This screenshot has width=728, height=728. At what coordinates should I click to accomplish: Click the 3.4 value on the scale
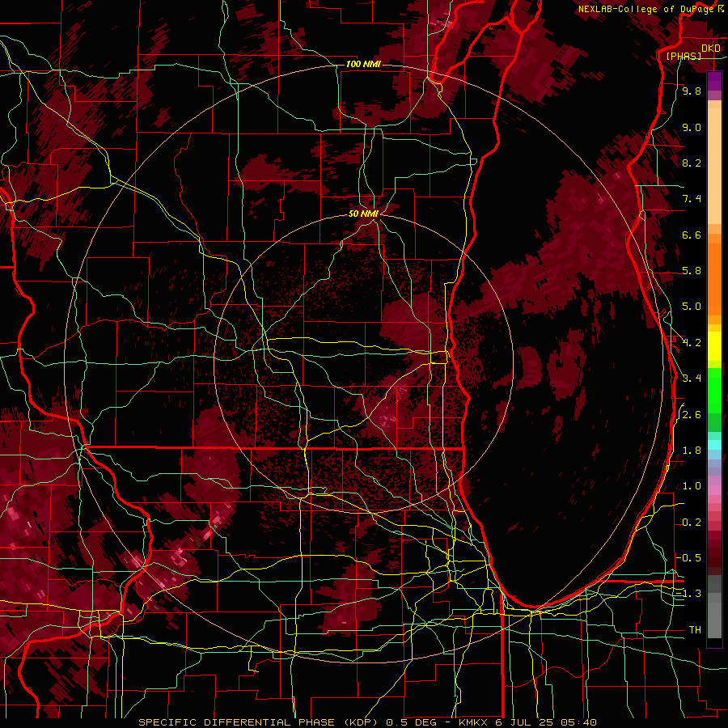tap(692, 379)
